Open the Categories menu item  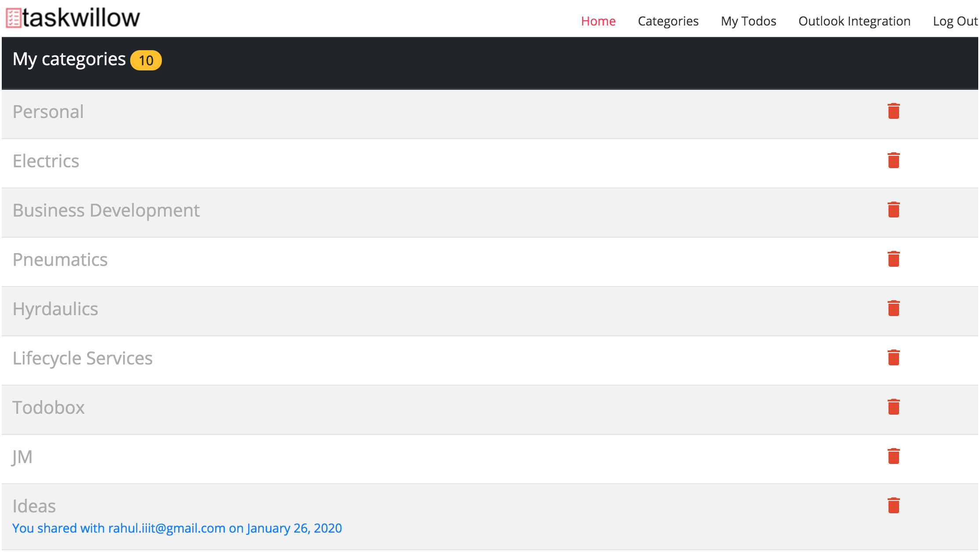[x=668, y=21]
